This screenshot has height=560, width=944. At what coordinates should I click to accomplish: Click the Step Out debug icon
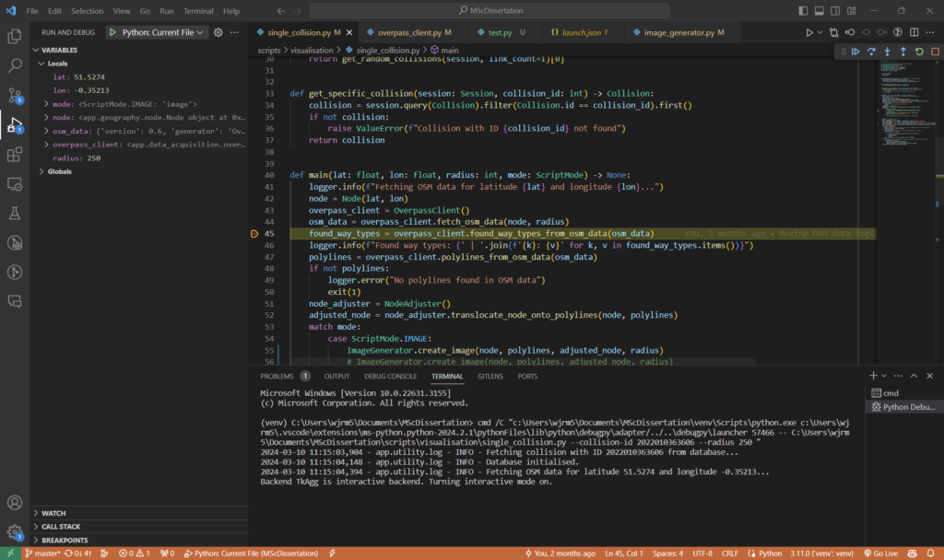(903, 52)
